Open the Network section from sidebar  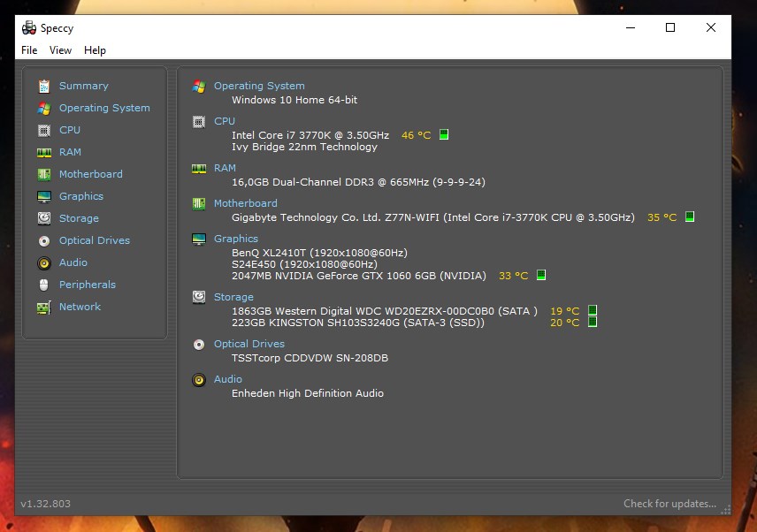80,307
